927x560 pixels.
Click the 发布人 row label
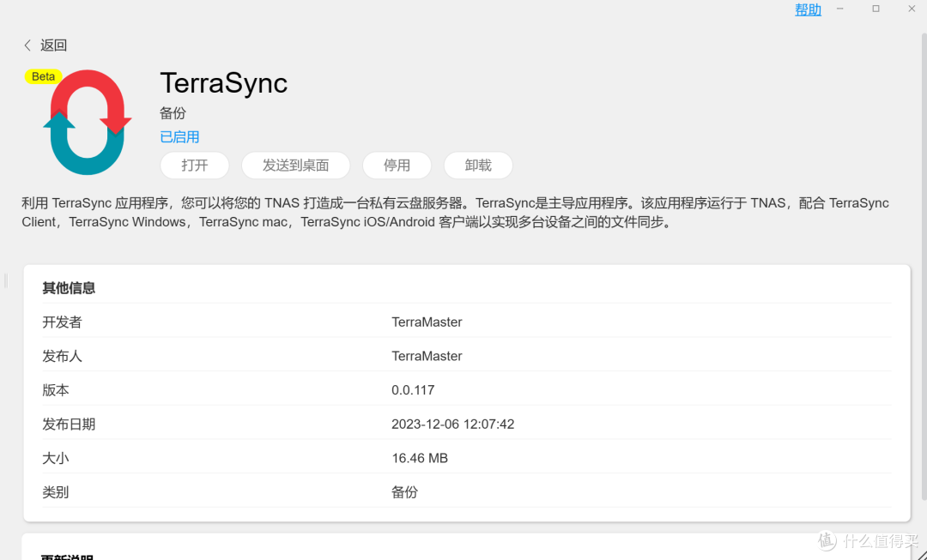coord(62,356)
